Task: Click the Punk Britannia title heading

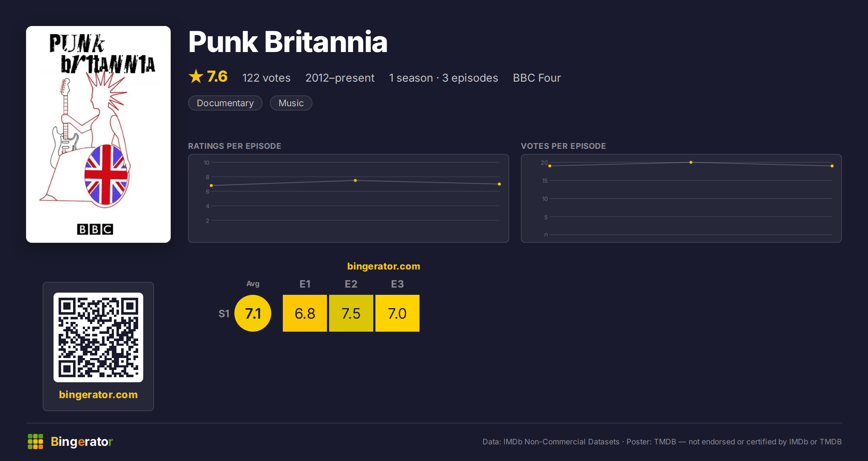Action: [288, 42]
